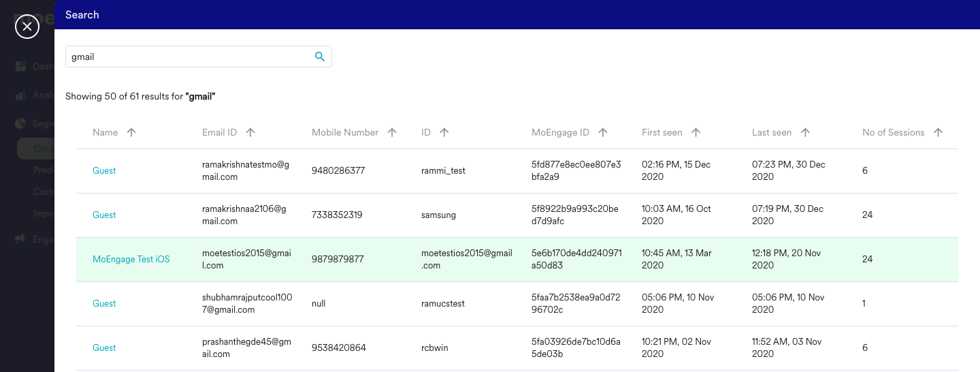Sort by Mobile Number column arrow

(x=392, y=133)
